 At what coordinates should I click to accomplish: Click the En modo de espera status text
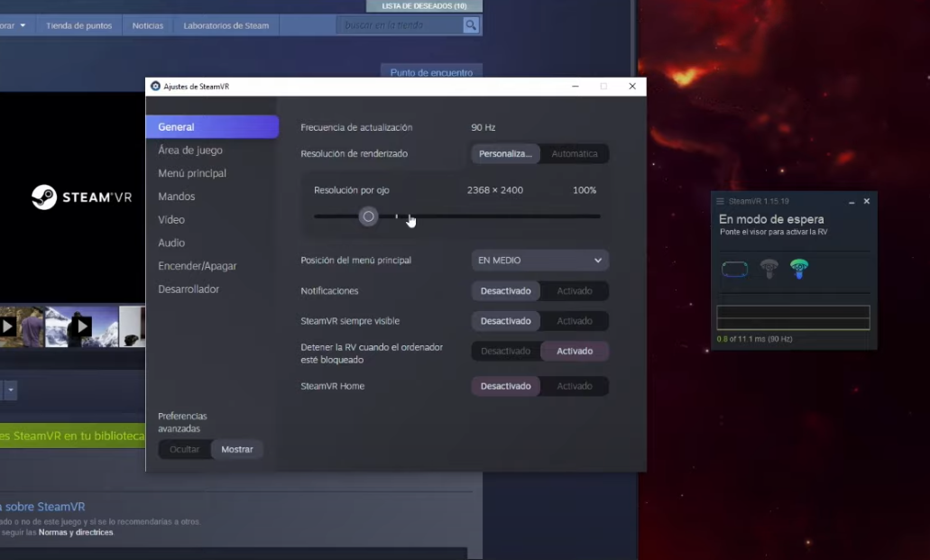coord(771,219)
